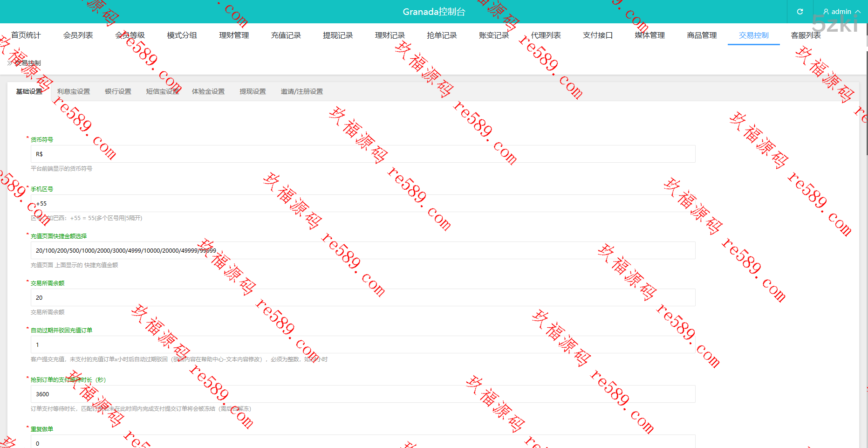Click the 充值页面快捷金额选择 input field

[362, 251]
